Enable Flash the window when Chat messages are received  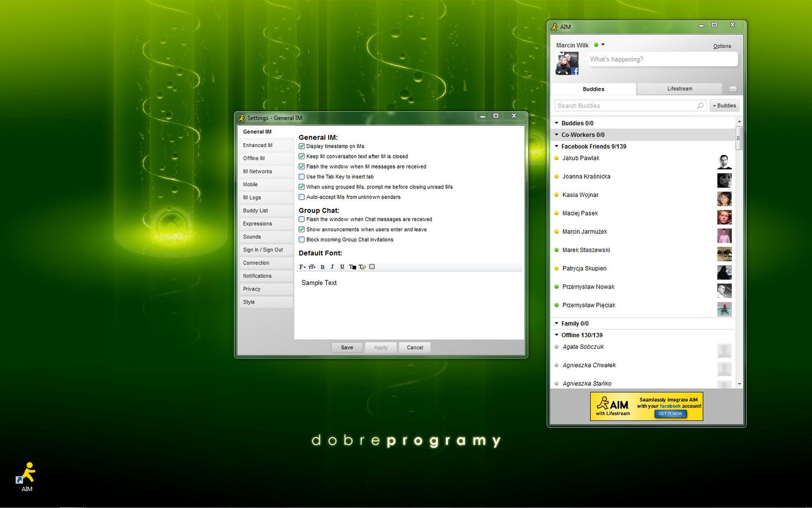pos(302,219)
